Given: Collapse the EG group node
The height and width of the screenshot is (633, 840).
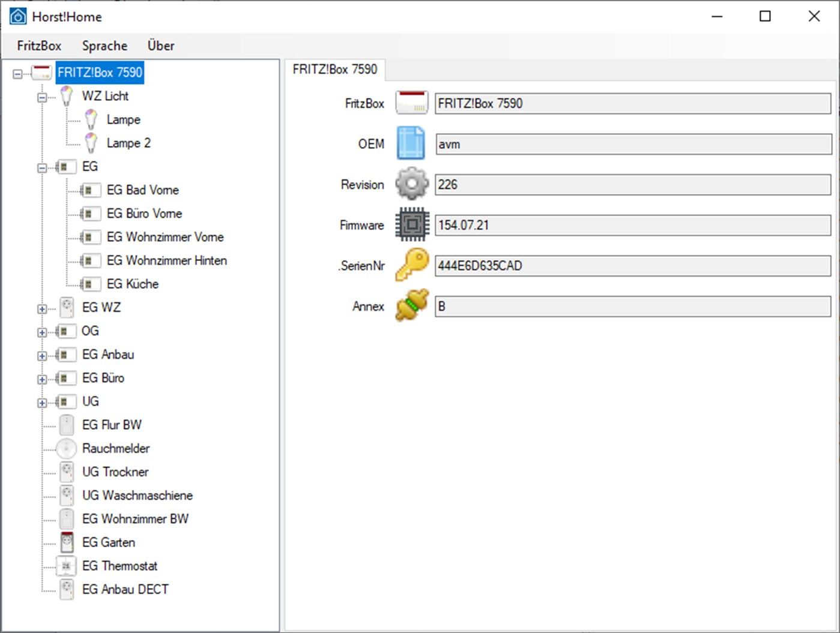Looking at the screenshot, I should point(42,167).
